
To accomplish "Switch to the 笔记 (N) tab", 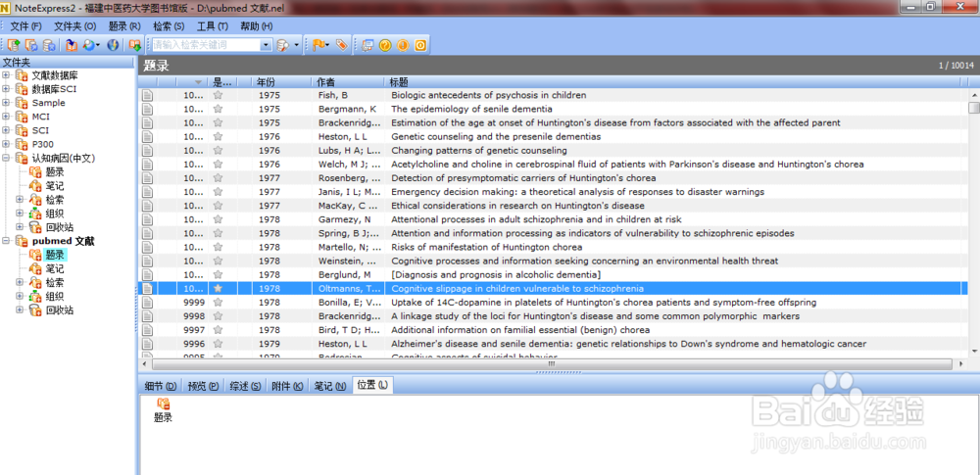I will coord(329,386).
